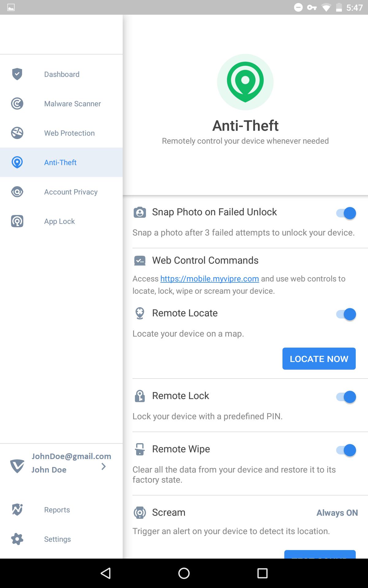Open the Settings gear icon
Image resolution: width=368 pixels, height=588 pixels.
[17, 539]
